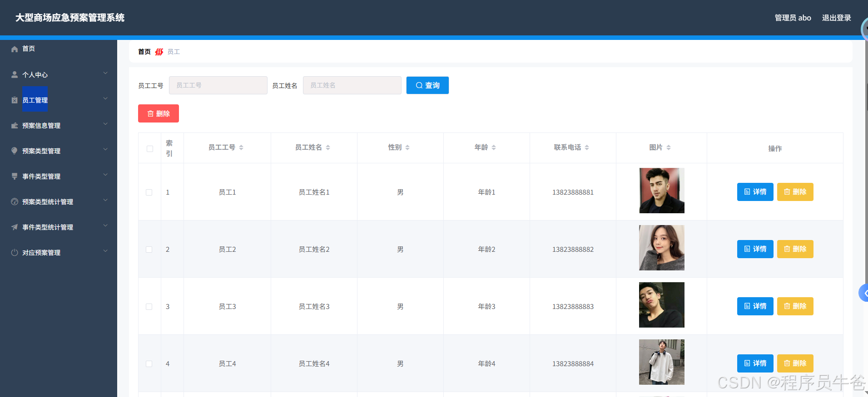Delete the 员工4 row

coord(795,363)
